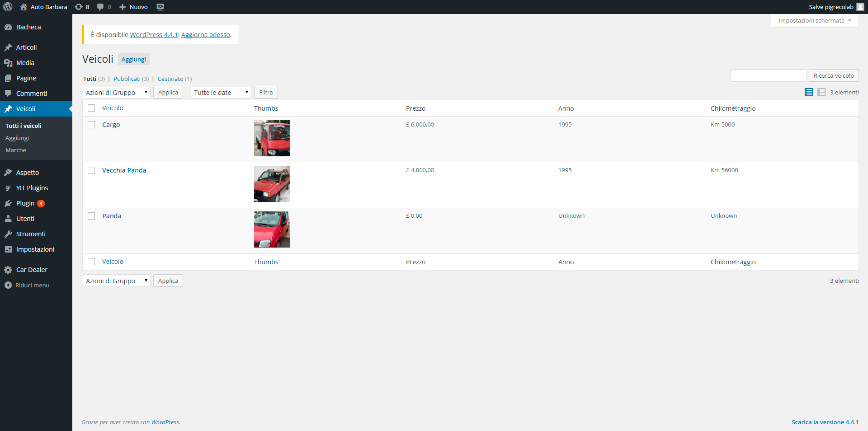The height and width of the screenshot is (431, 868).
Task: Collapse sidebar with Riduci menu icon
Action: click(8, 285)
